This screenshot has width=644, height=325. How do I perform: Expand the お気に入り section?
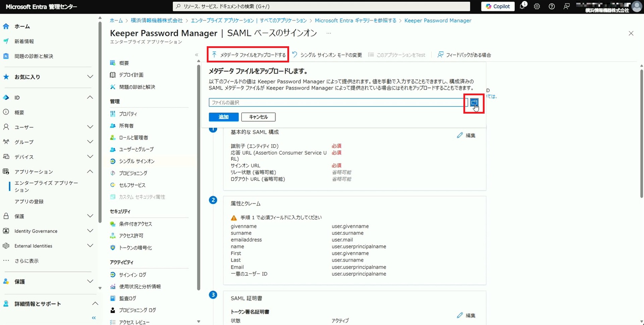(90, 77)
